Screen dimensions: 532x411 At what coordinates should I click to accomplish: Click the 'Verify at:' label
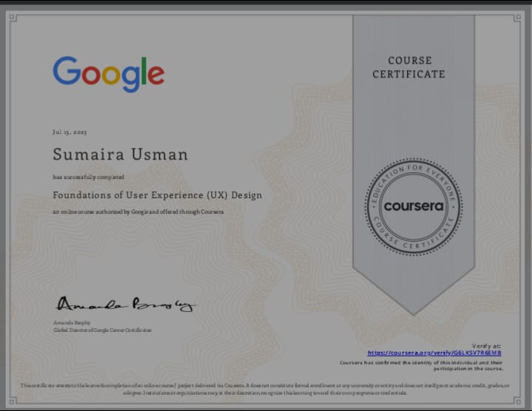click(486, 346)
